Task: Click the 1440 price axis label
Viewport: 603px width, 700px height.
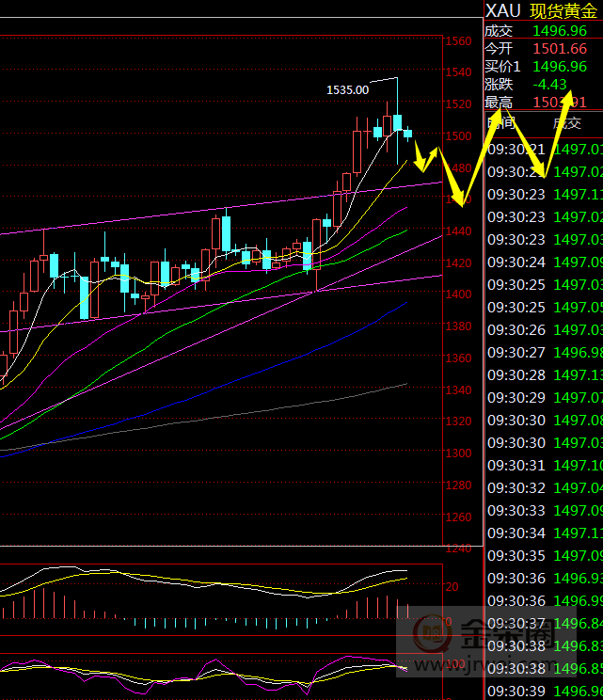Action: [x=458, y=231]
